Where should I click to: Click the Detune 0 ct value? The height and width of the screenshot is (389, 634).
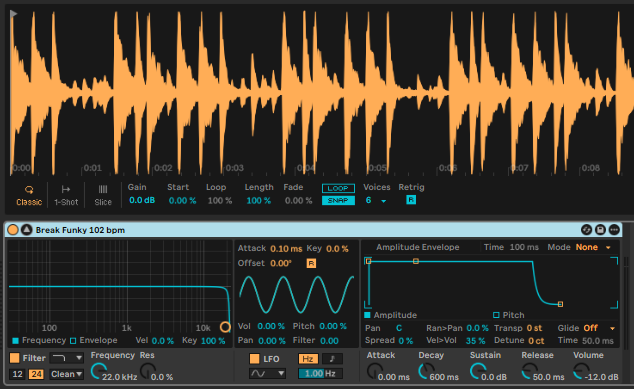tap(536, 340)
